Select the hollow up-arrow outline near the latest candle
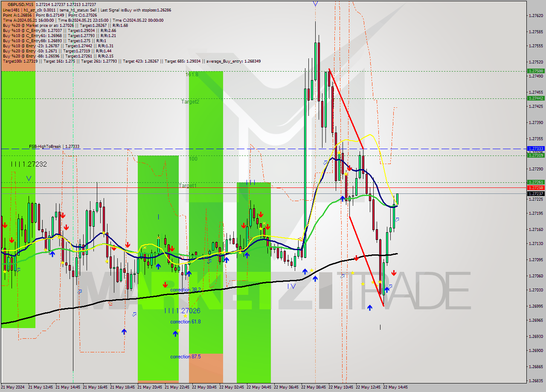 pyautogui.click(x=398, y=219)
